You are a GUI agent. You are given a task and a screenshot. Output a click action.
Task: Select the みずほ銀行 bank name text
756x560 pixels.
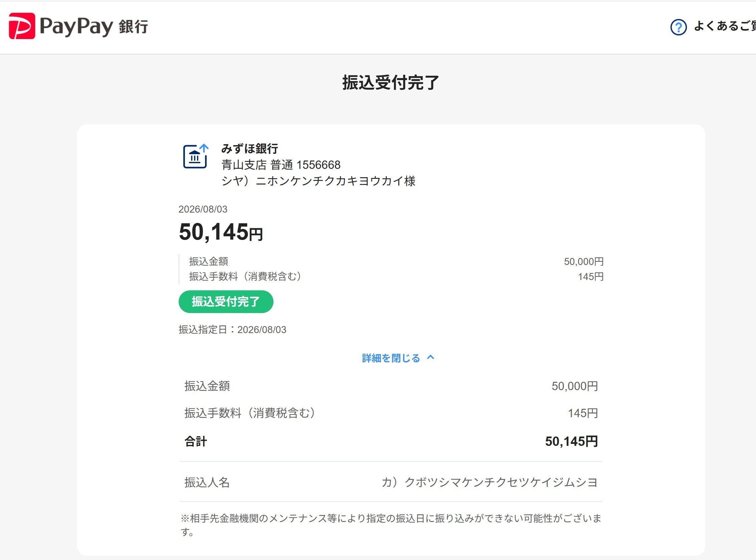coord(250,149)
